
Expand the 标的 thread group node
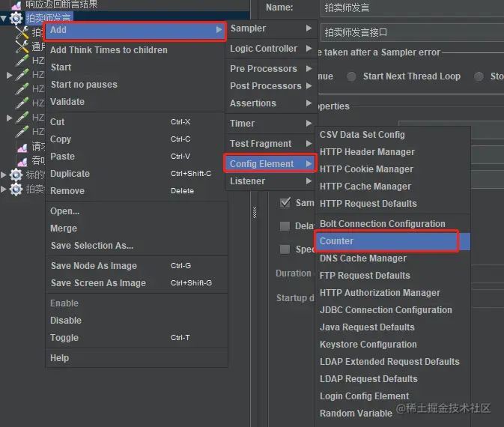tap(4, 175)
